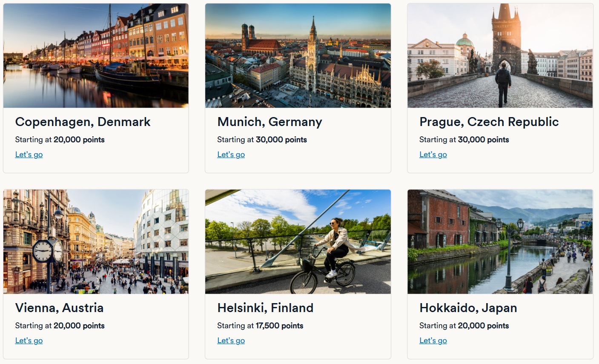The height and width of the screenshot is (364, 599).
Task: Open the Prague Charles Bridge photo
Action: click(500, 55)
